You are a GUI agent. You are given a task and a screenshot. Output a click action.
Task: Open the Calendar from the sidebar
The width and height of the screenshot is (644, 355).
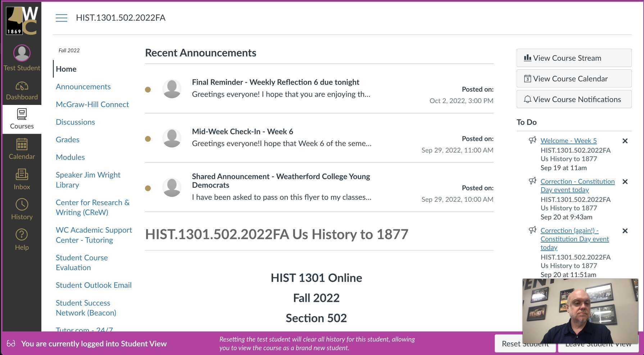[x=22, y=149]
